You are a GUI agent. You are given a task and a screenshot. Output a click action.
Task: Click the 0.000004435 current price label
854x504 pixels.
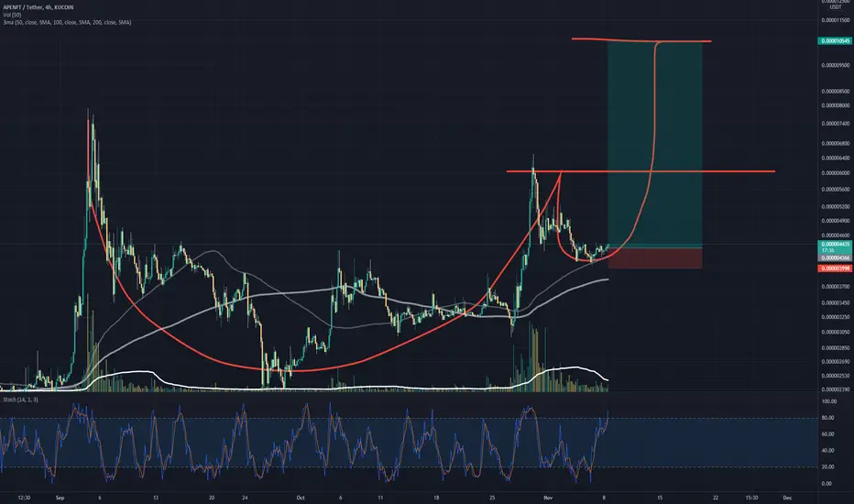click(835, 244)
